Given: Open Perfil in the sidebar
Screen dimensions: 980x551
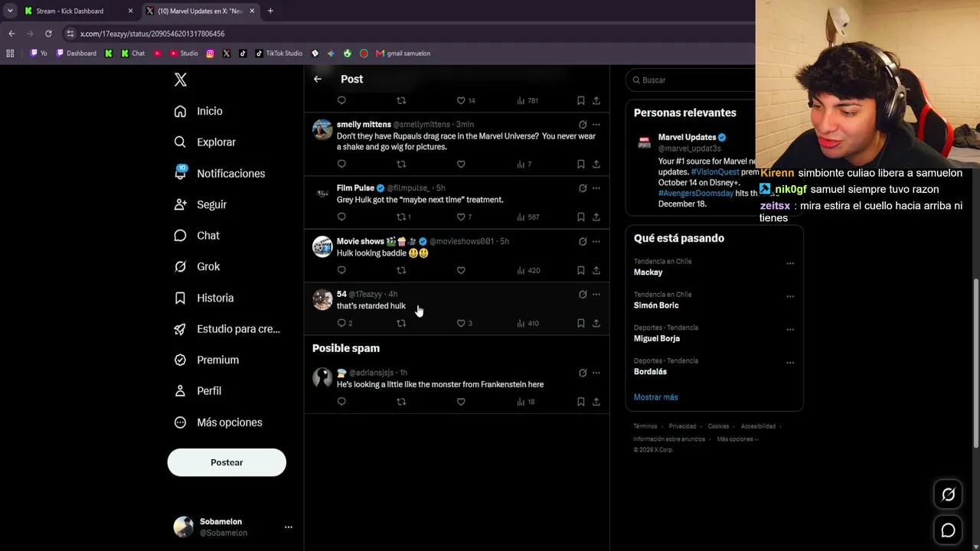Looking at the screenshot, I should [x=198, y=391].
